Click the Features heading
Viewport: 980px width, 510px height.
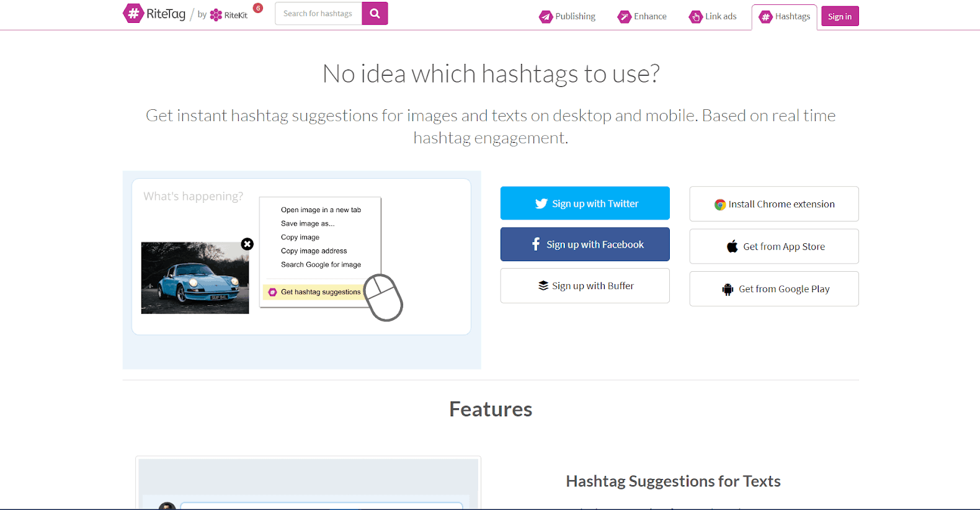[491, 409]
